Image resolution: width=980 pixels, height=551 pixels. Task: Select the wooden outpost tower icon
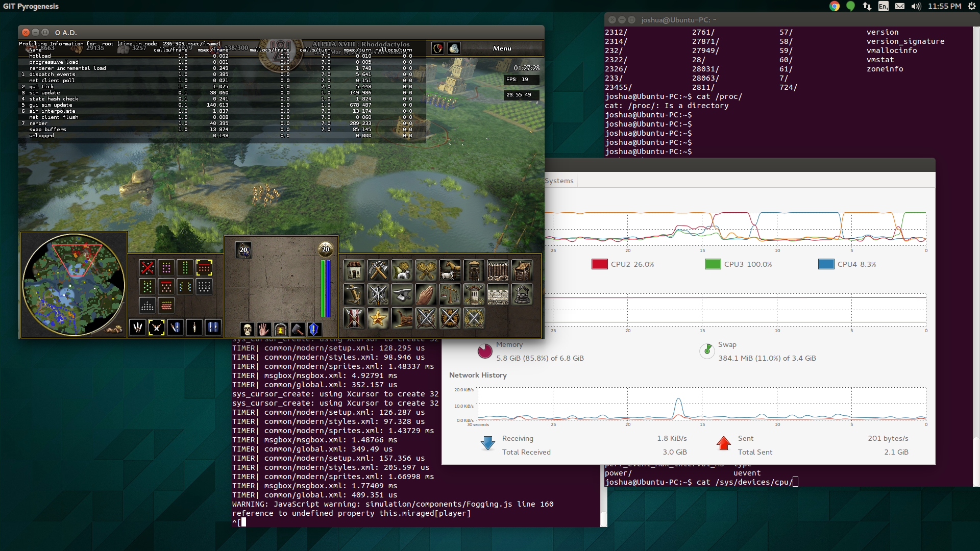click(x=474, y=270)
